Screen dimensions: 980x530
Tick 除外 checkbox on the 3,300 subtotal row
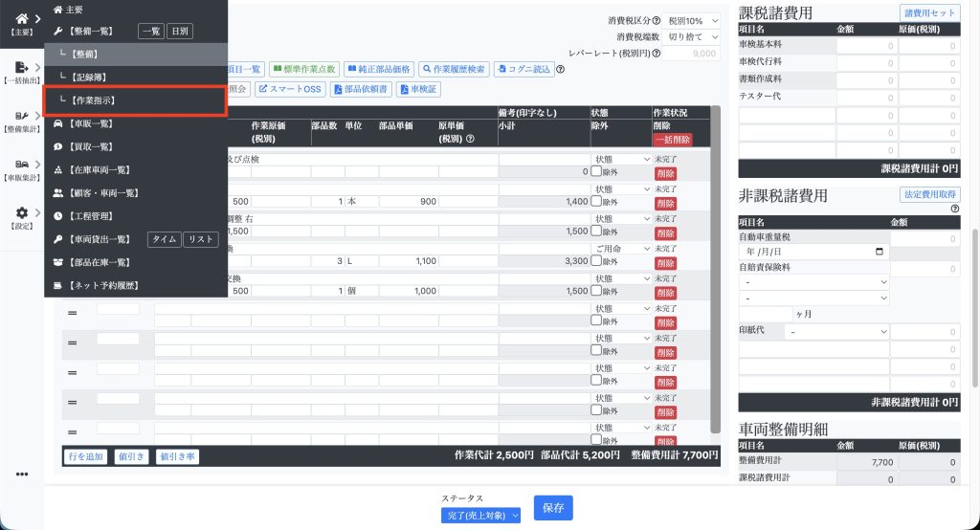click(x=596, y=260)
